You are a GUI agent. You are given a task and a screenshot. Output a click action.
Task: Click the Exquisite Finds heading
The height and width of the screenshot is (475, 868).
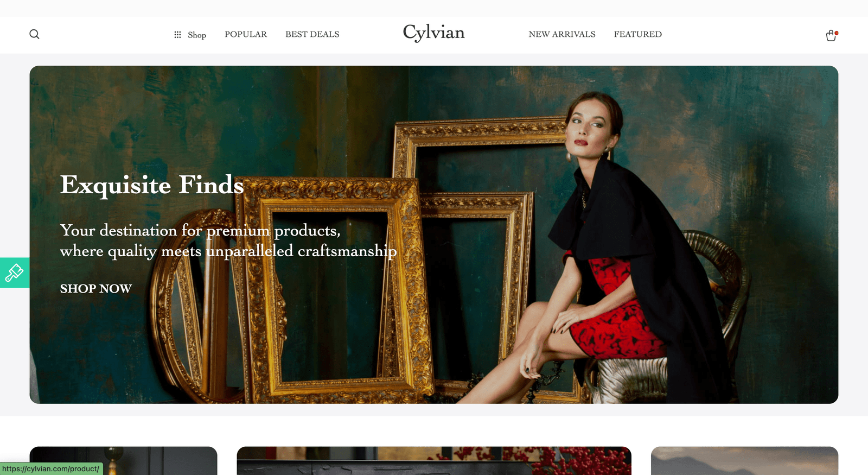coord(152,185)
